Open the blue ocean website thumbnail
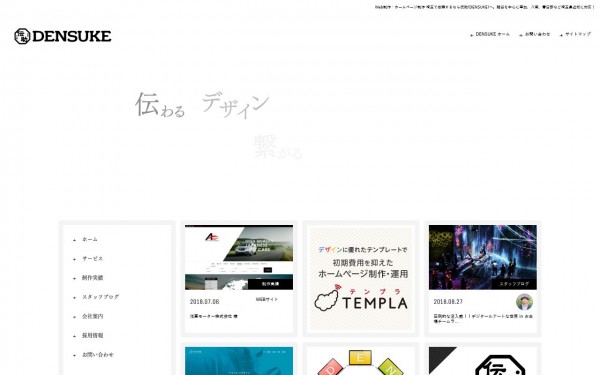This screenshot has height=375, width=600. 239,361
